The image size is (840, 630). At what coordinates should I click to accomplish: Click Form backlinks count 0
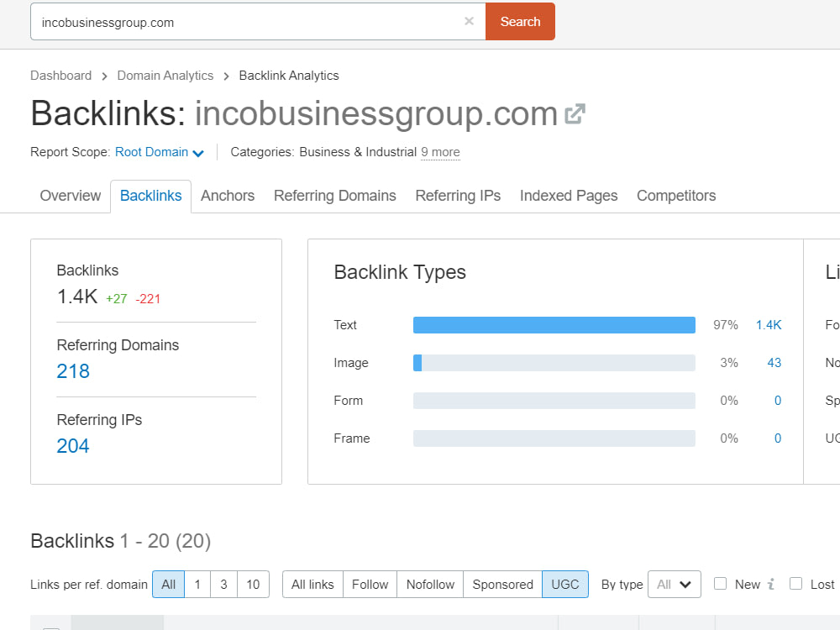[x=777, y=401]
